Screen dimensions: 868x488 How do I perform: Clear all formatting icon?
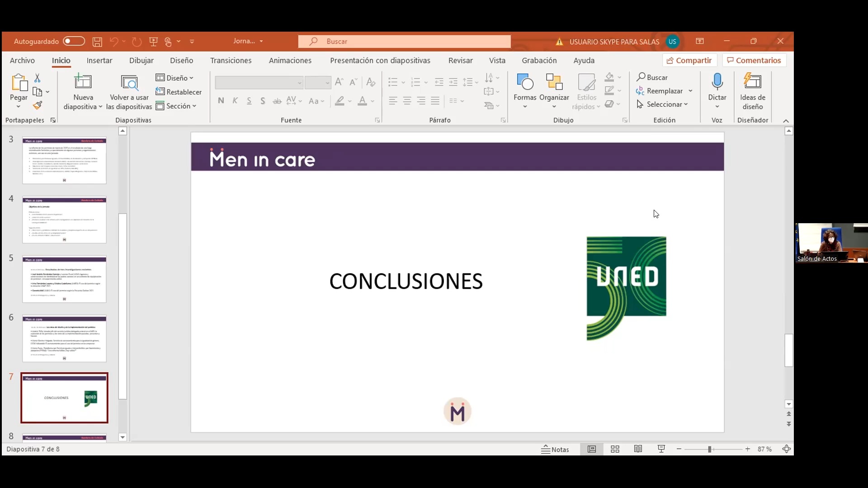pyautogui.click(x=371, y=82)
